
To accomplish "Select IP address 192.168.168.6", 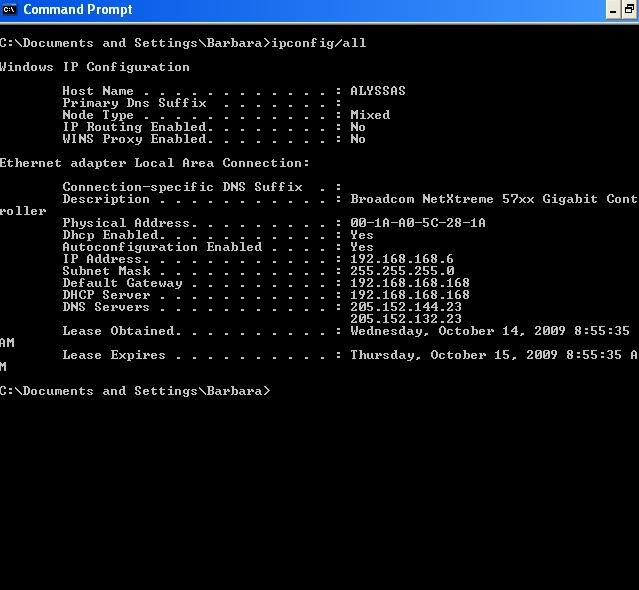I will tap(402, 259).
